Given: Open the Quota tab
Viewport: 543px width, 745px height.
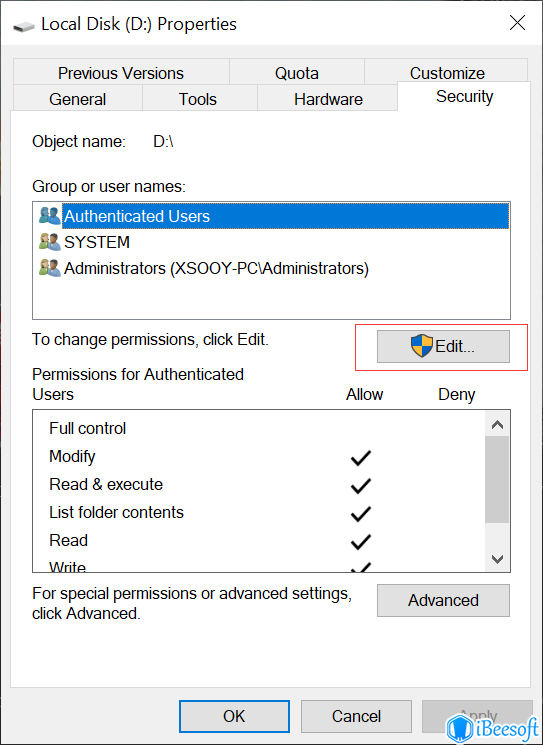Looking at the screenshot, I should tap(297, 73).
